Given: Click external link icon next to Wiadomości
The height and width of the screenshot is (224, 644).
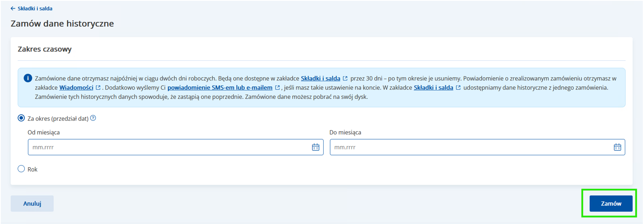Looking at the screenshot, I should [x=98, y=88].
